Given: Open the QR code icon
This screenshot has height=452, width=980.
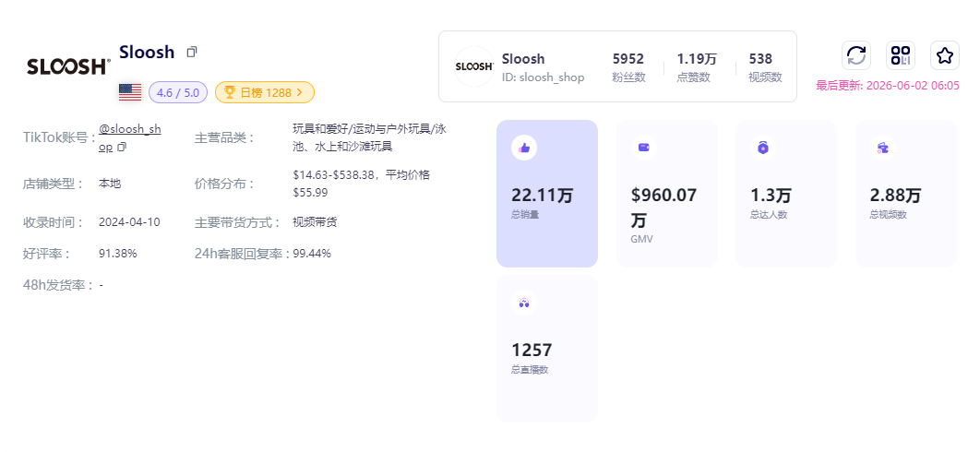Looking at the screenshot, I should click(x=901, y=55).
